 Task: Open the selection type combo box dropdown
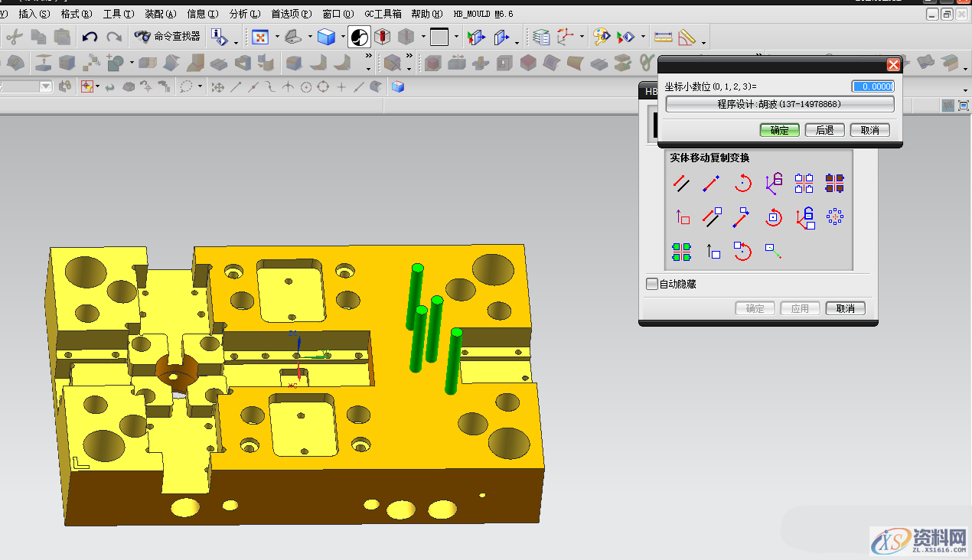pyautogui.click(x=46, y=86)
